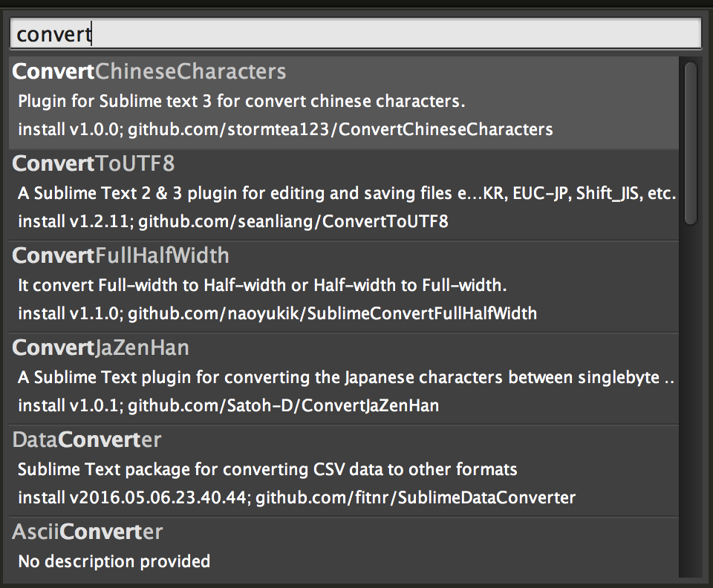Click the "No description provided" text
Viewport: 713px width, 588px height.
click(x=114, y=561)
